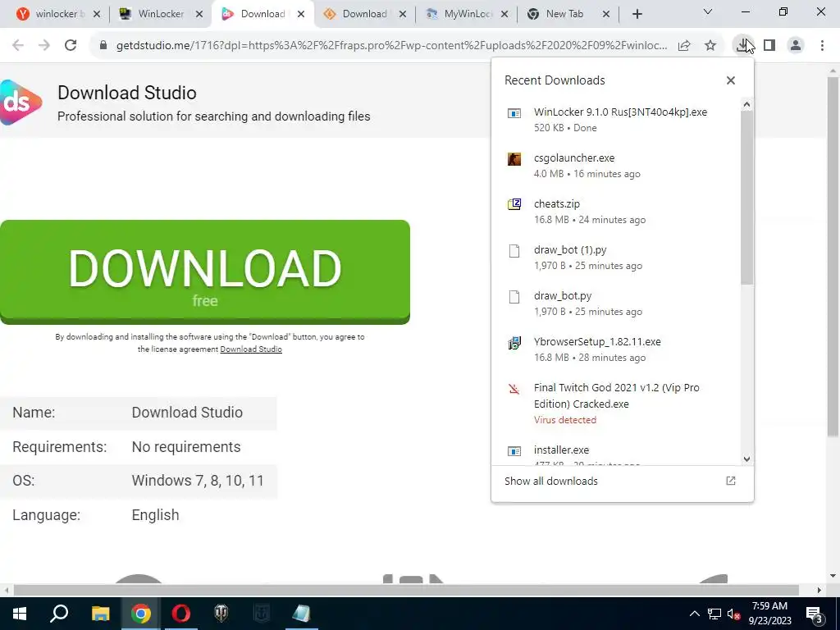Click the installer.exe download name

pyautogui.click(x=561, y=450)
